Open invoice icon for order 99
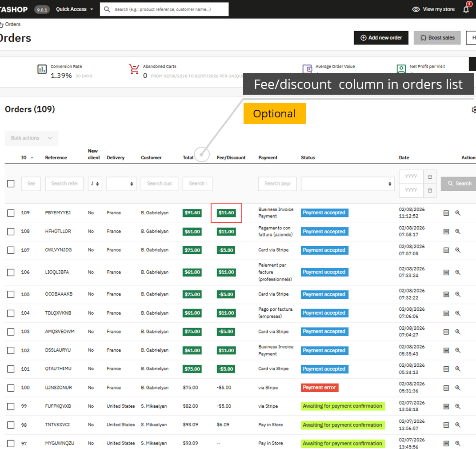The height and width of the screenshot is (449, 476). (446, 406)
